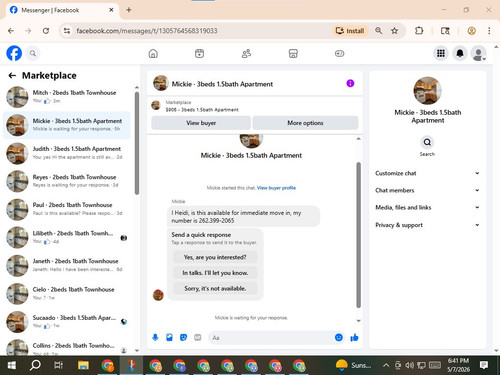Open a new browser tab

coord(129,10)
